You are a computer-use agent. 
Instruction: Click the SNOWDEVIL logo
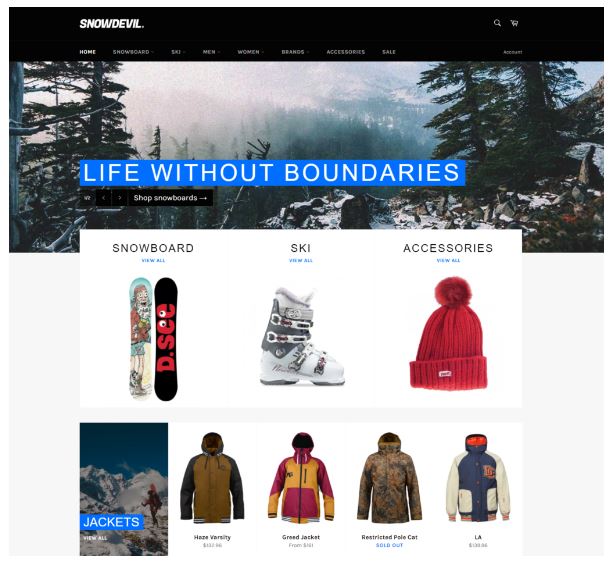click(112, 24)
